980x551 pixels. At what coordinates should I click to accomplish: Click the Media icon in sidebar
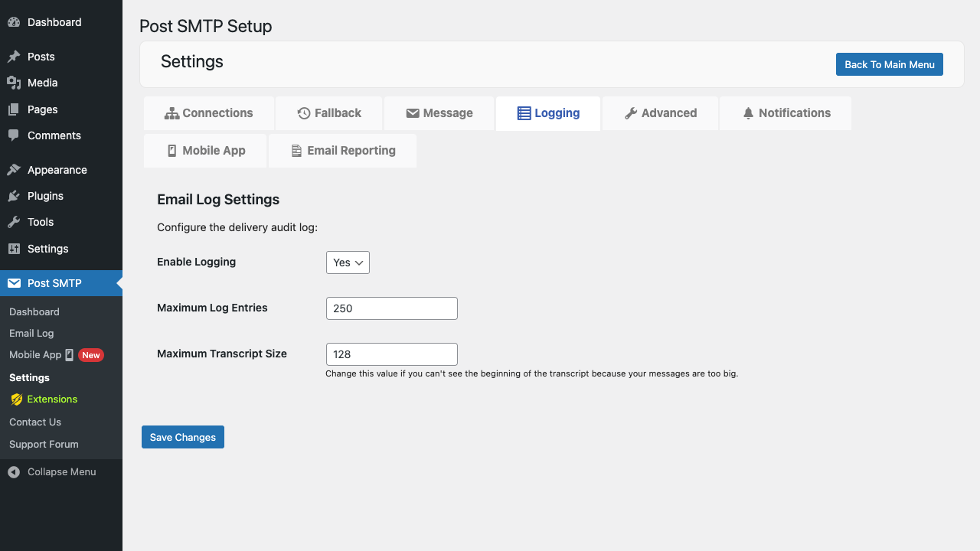(14, 83)
